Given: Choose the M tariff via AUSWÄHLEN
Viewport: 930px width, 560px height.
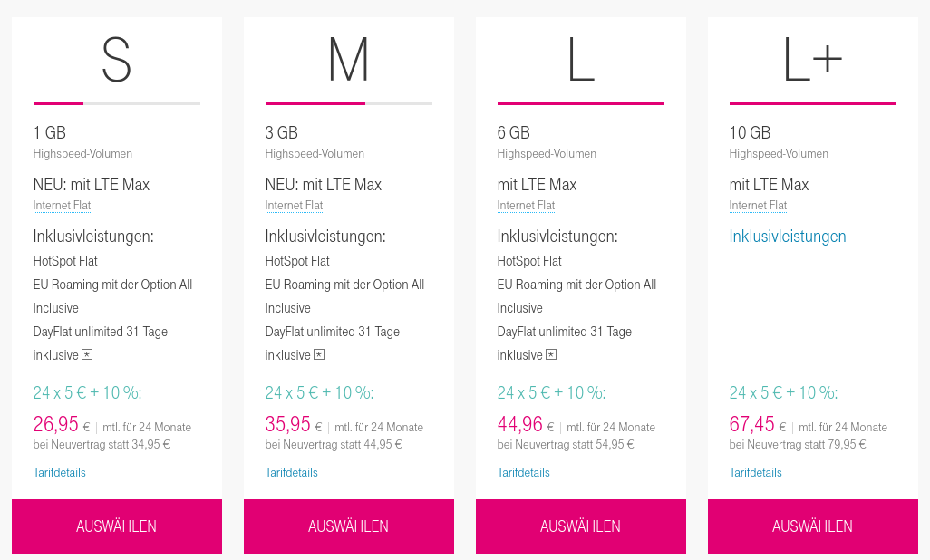Looking at the screenshot, I should [349, 526].
